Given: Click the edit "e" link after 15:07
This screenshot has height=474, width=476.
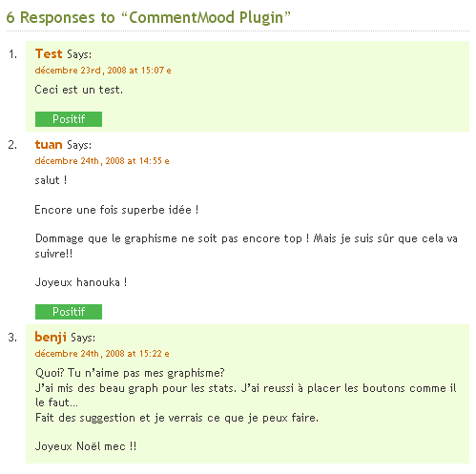Looking at the screenshot, I should point(169,71).
